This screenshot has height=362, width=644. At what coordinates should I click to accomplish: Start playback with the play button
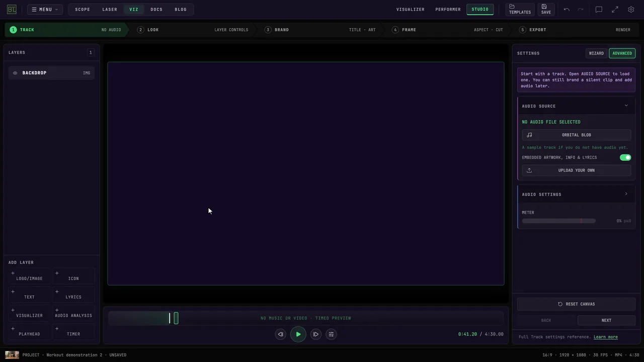click(298, 334)
